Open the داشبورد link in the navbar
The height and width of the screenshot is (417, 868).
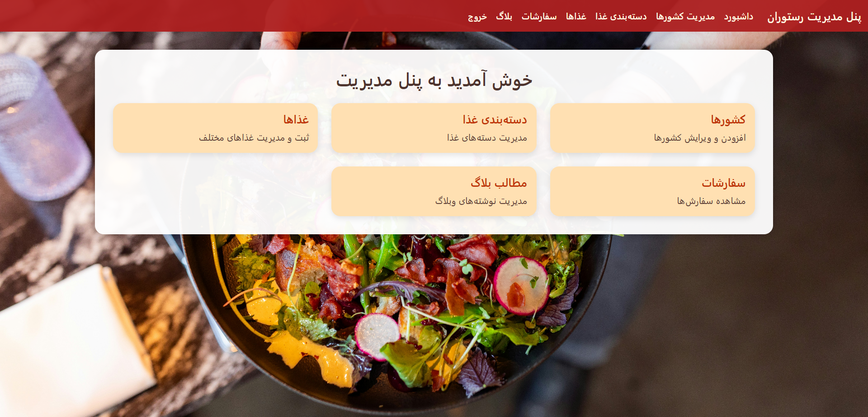[738, 17]
